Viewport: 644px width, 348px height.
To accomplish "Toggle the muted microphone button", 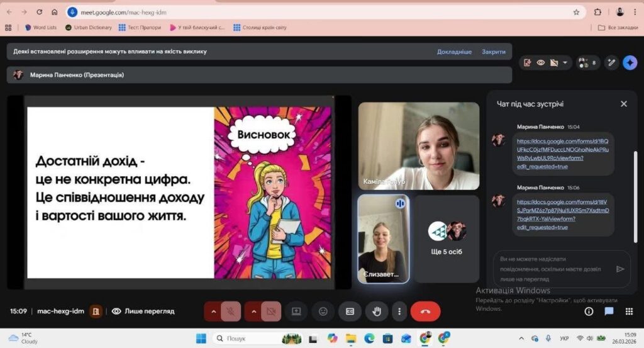I will point(231,311).
